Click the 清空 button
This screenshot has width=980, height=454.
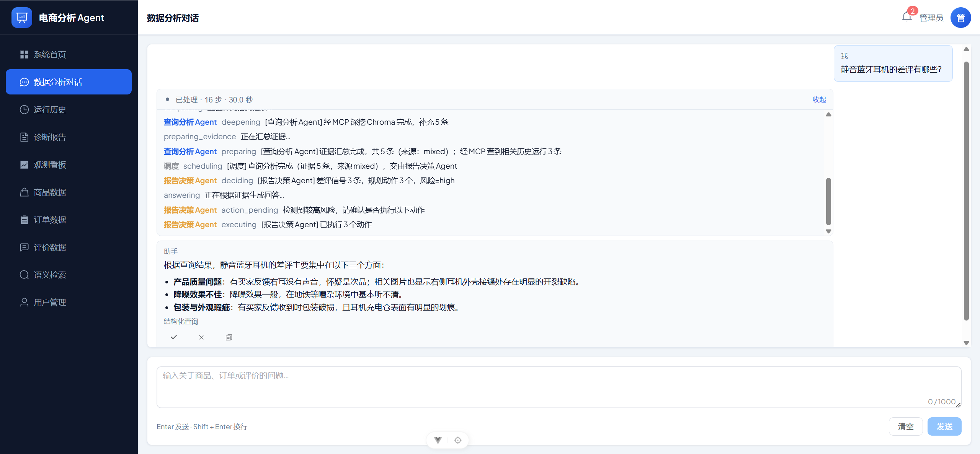click(x=905, y=426)
